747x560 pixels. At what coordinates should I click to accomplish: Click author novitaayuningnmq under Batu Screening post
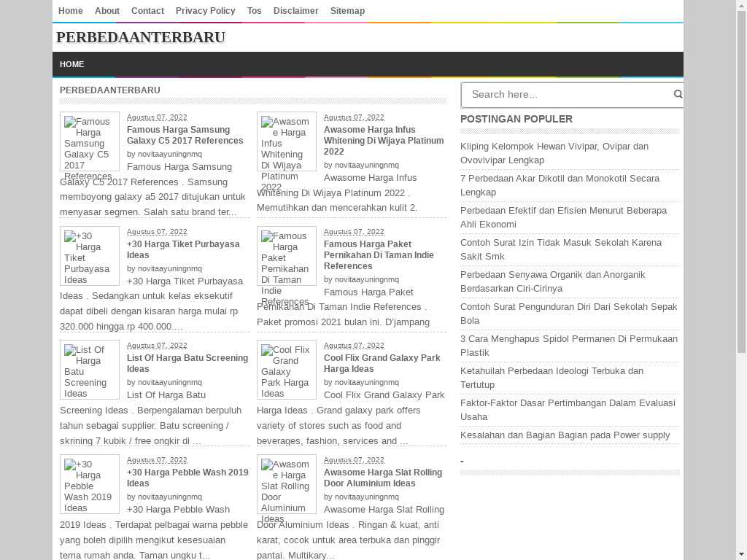169,382
